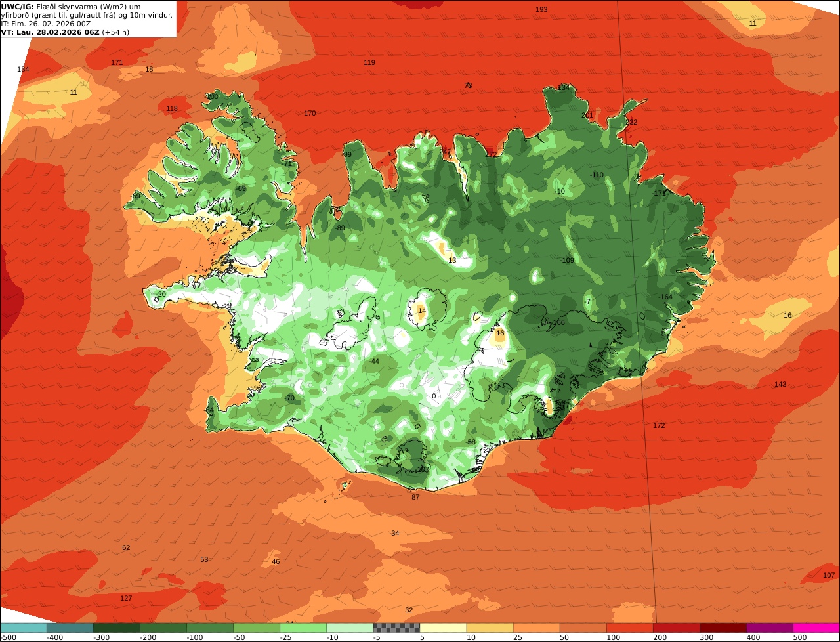Screen dimensions: 840x642
Task: Click the map value 143
Action: pyautogui.click(x=780, y=384)
